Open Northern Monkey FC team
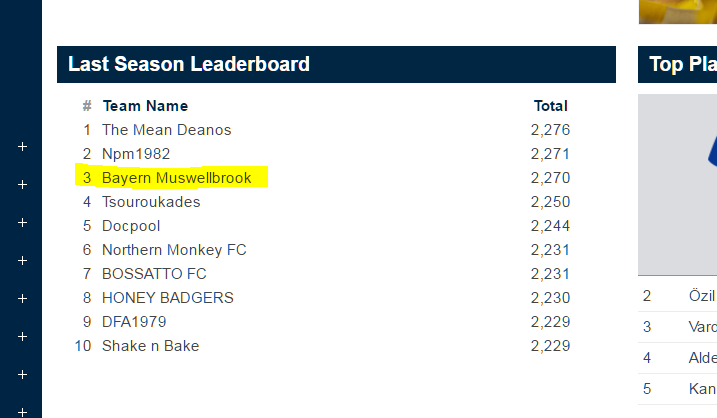The height and width of the screenshot is (418, 717). tap(174, 250)
